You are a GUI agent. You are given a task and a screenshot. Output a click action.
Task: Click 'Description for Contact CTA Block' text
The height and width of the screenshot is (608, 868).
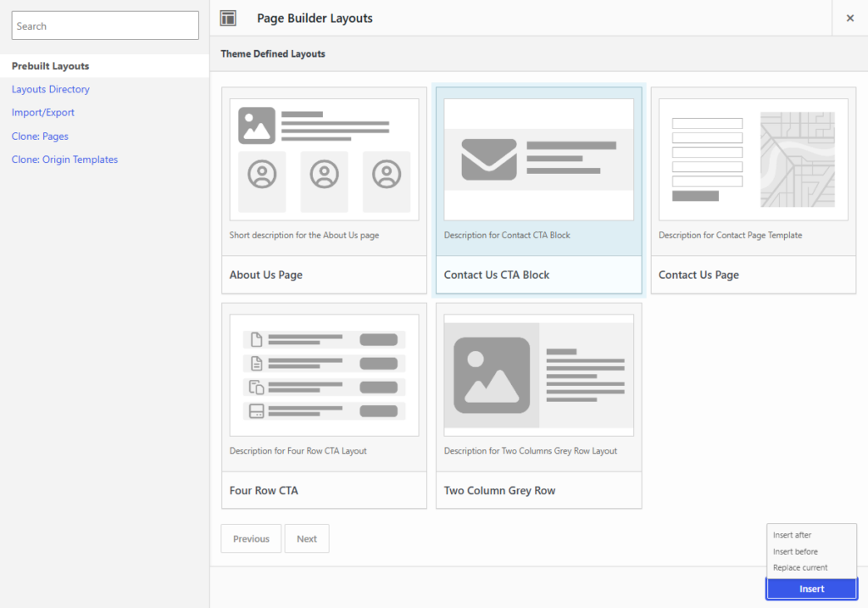pyautogui.click(x=507, y=235)
